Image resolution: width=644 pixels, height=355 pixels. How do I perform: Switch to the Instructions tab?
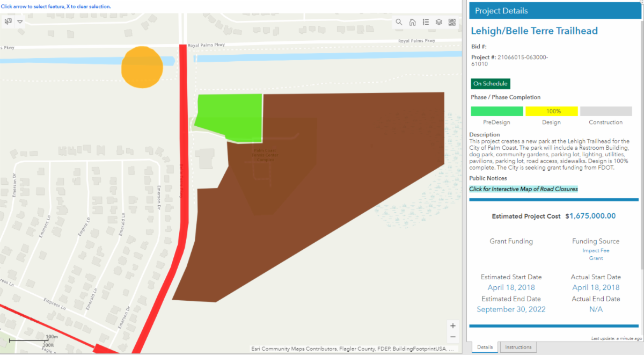click(x=518, y=347)
